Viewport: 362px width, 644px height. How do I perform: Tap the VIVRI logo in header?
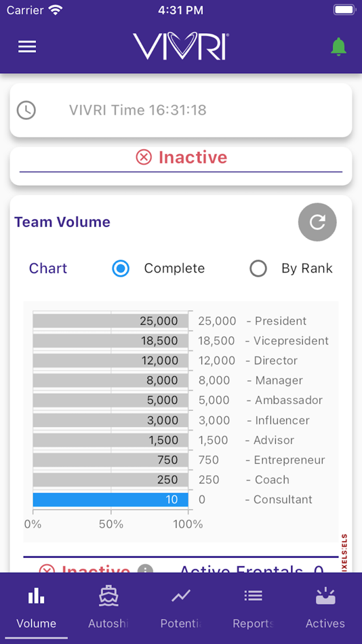click(x=181, y=46)
